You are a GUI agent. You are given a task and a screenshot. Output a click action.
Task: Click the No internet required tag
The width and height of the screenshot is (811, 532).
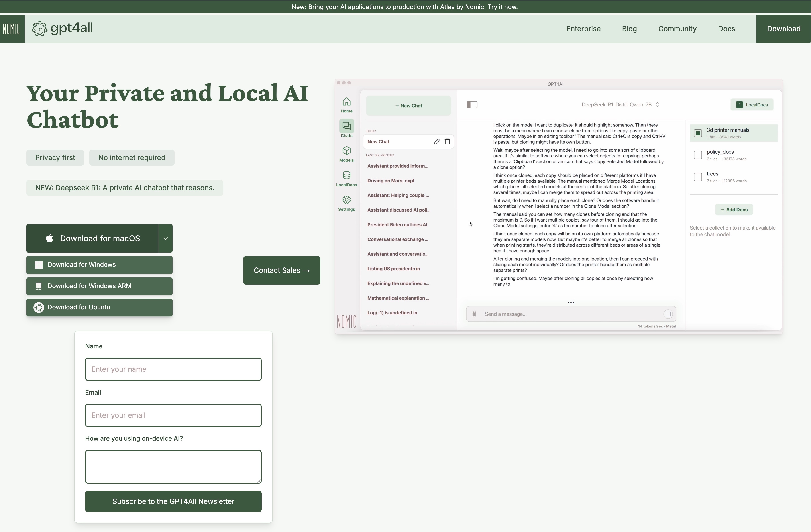click(x=132, y=158)
